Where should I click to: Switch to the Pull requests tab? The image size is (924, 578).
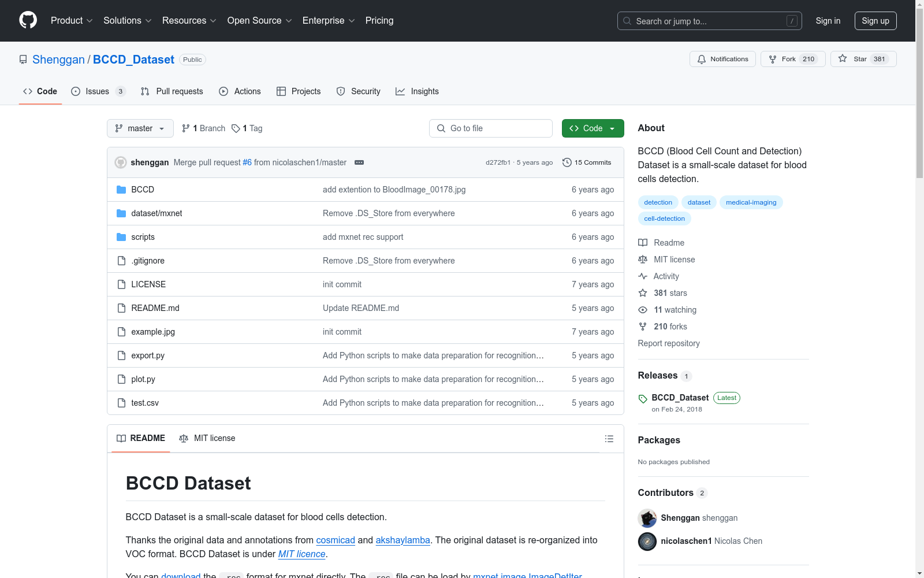172,91
